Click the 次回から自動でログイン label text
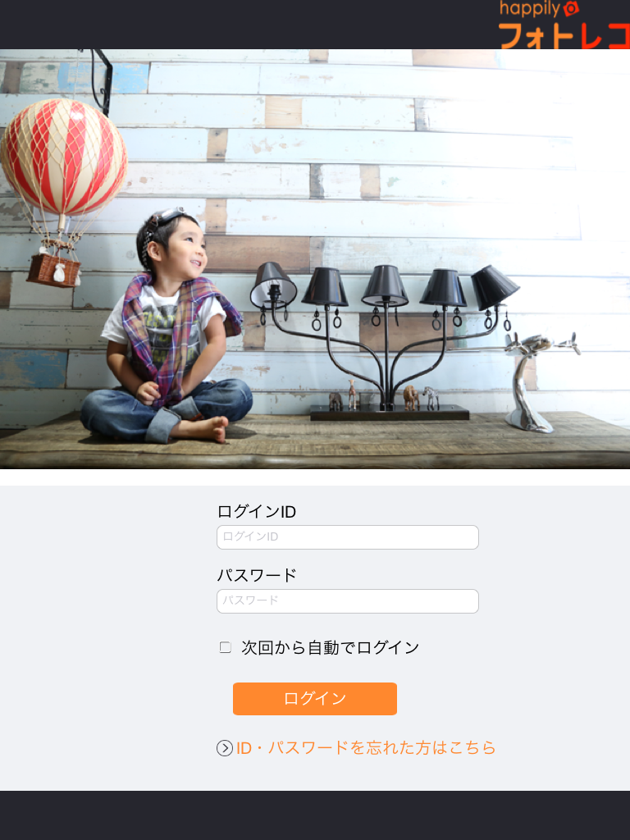Image resolution: width=630 pixels, height=840 pixels. tap(330, 648)
